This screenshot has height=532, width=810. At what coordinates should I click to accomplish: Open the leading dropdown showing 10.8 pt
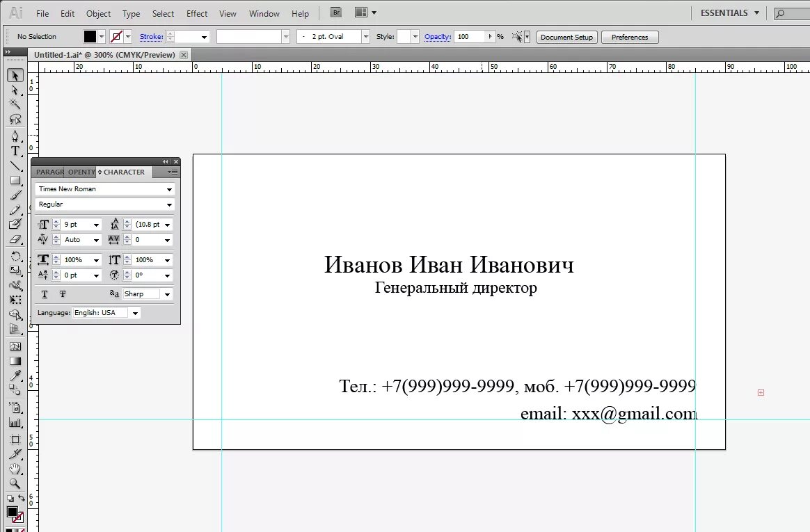tap(168, 225)
